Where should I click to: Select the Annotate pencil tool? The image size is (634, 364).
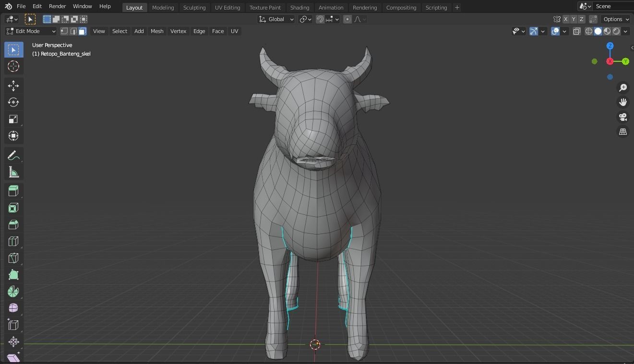pyautogui.click(x=13, y=155)
